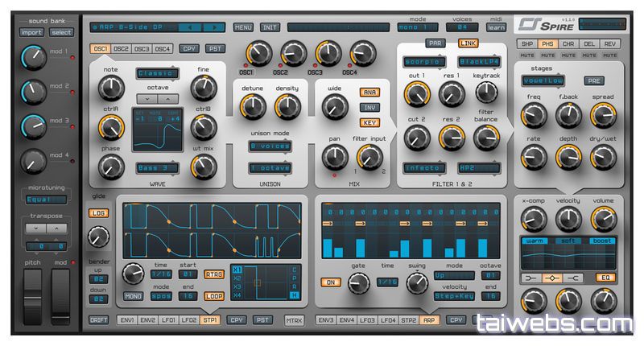Toggle the arpeggiator ON button
Image resolution: width=644 pixels, height=346 pixels.
pyautogui.click(x=331, y=282)
